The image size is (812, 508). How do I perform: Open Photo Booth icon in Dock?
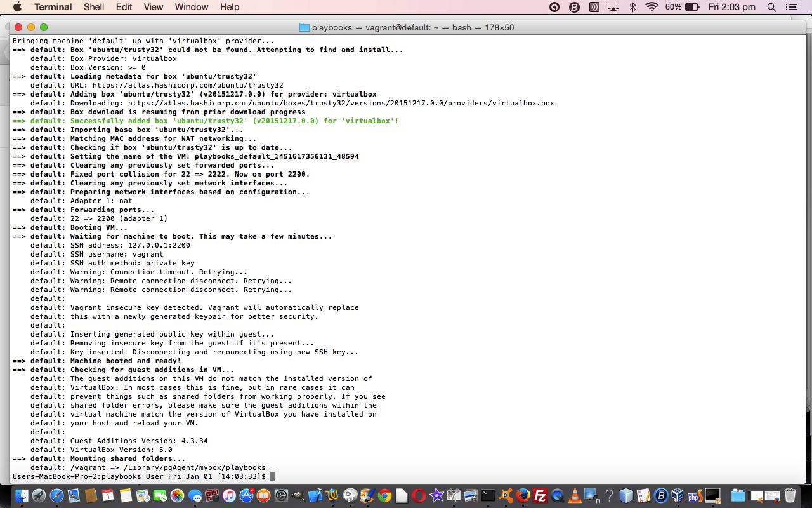[212, 496]
